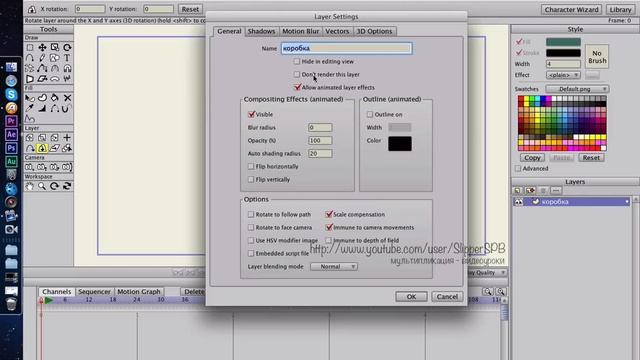Enable Flip horizontally
The width and height of the screenshot is (640, 360).
[251, 167]
